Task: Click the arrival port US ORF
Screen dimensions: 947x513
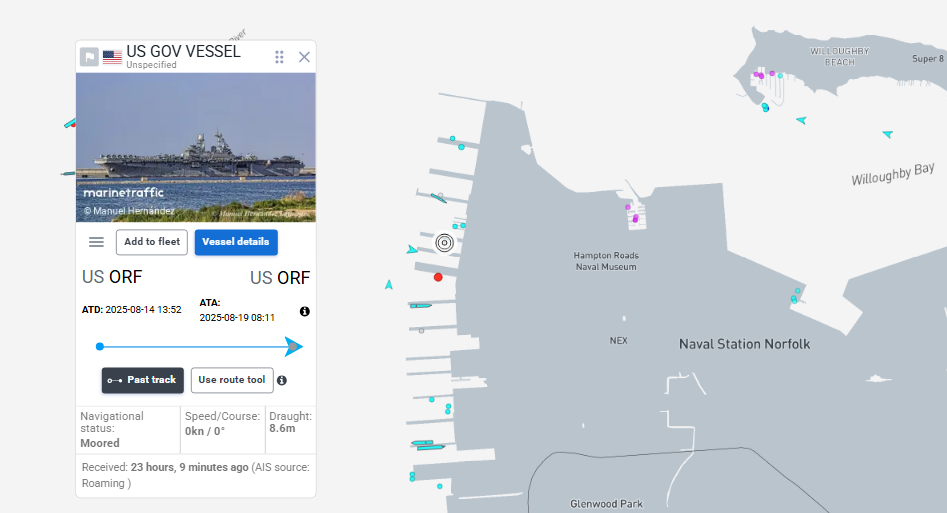Action: click(280, 278)
